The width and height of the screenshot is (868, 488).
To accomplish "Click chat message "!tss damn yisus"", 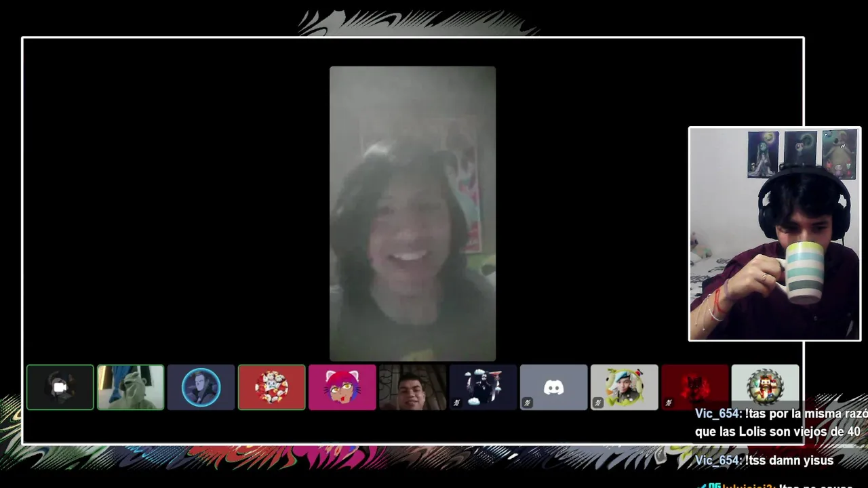I will click(x=789, y=461).
